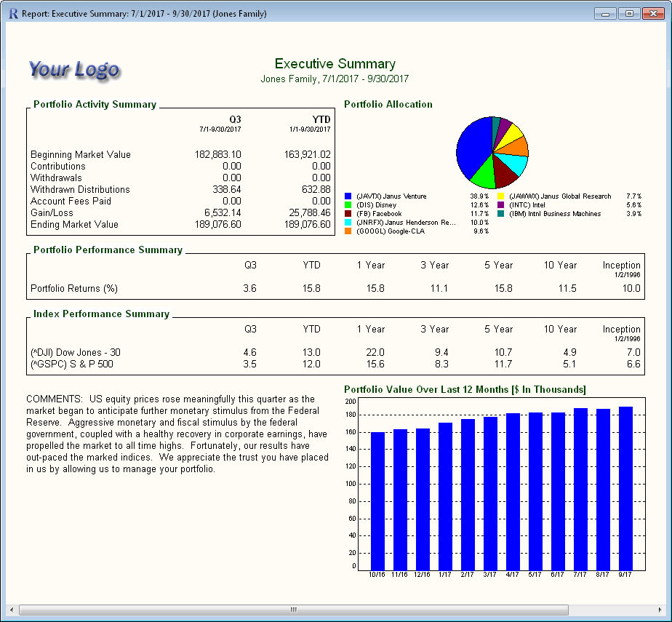Viewport: 672px width, 622px height.
Task: Maximize the report window
Action: point(629,14)
